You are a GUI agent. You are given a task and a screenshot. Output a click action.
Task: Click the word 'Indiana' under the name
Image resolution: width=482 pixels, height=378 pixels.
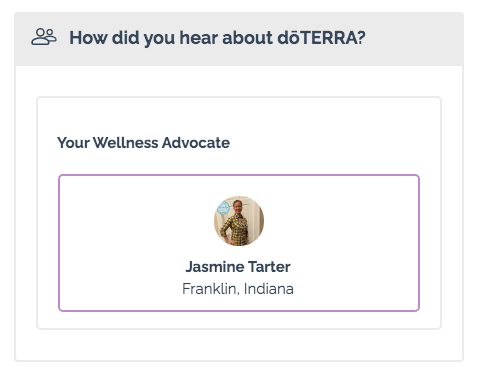pos(269,289)
